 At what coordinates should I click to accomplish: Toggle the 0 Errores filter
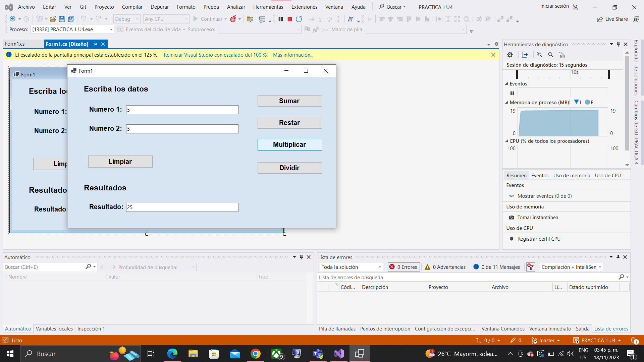[403, 267]
